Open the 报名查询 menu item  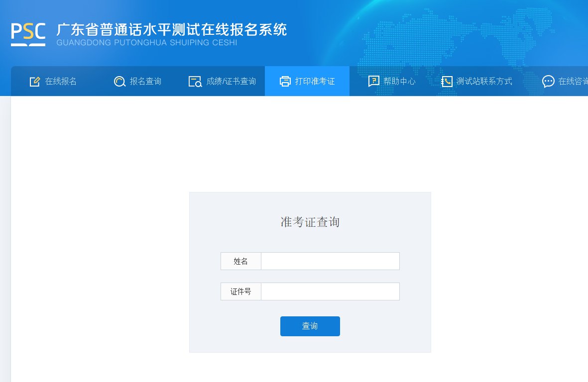(137, 81)
